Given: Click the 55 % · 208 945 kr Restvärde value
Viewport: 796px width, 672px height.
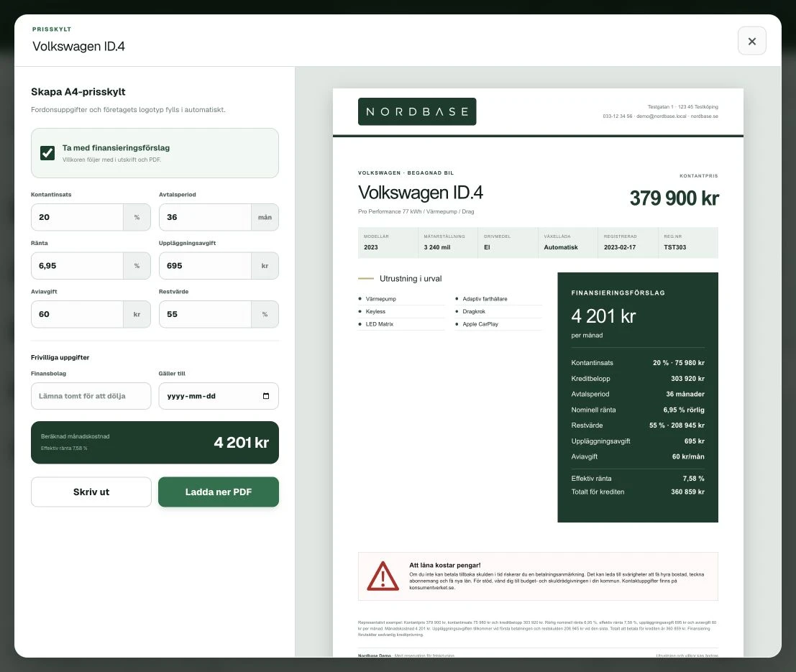Looking at the screenshot, I should click(x=677, y=425).
